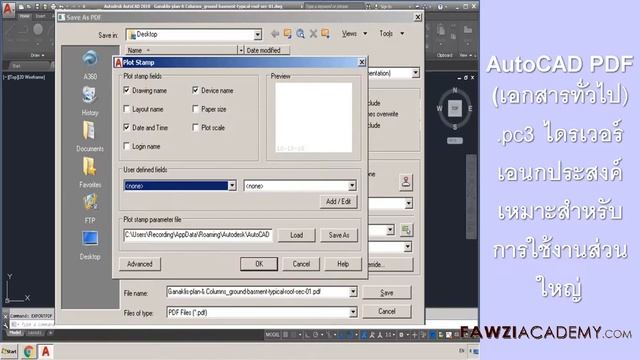Open the Home ribbon tab
The height and width of the screenshot is (360, 640).
point(24,16)
